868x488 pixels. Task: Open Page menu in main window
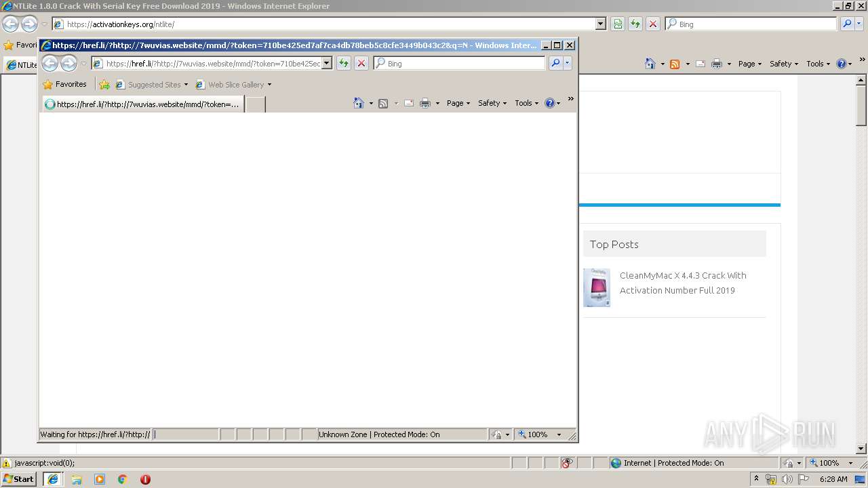click(x=750, y=64)
